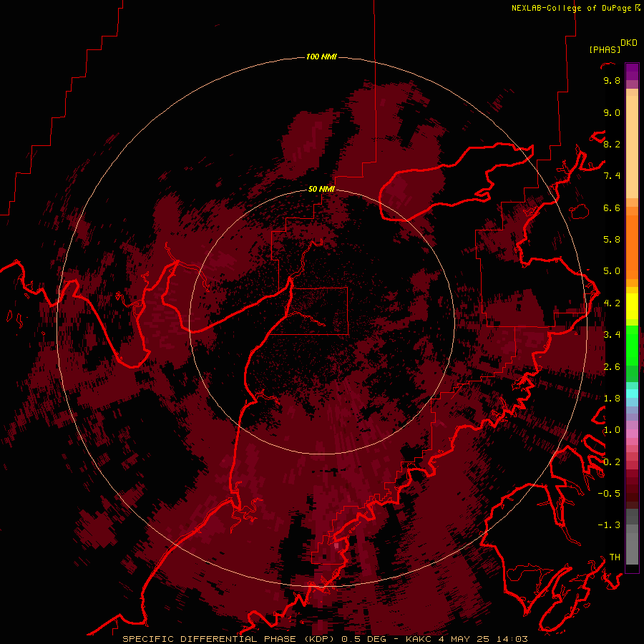Click the gray bottom segment of color bar
Screen dimensions: 644x644
632,545
